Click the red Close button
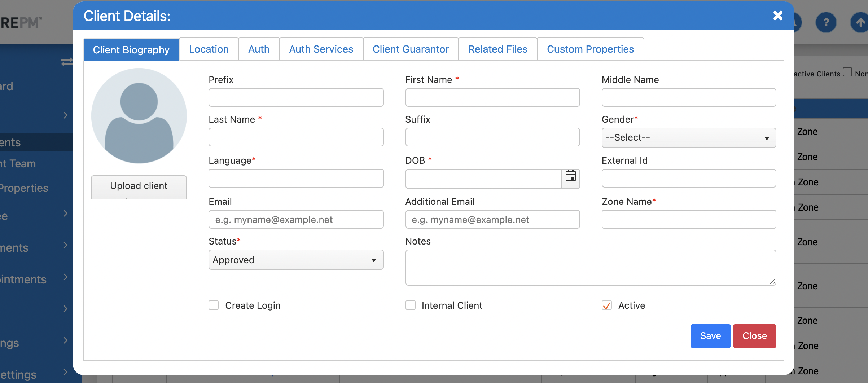This screenshot has height=383, width=868. [x=754, y=336]
